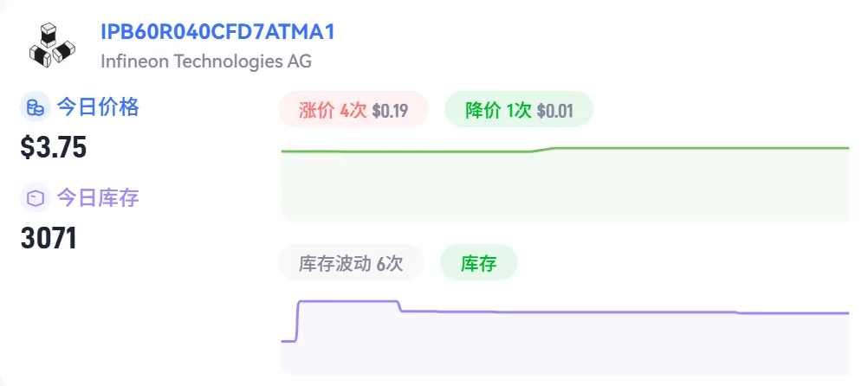Open the IPB60R040CFD7ATMA1 part link
The width and height of the screenshot is (868, 386).
(x=217, y=33)
